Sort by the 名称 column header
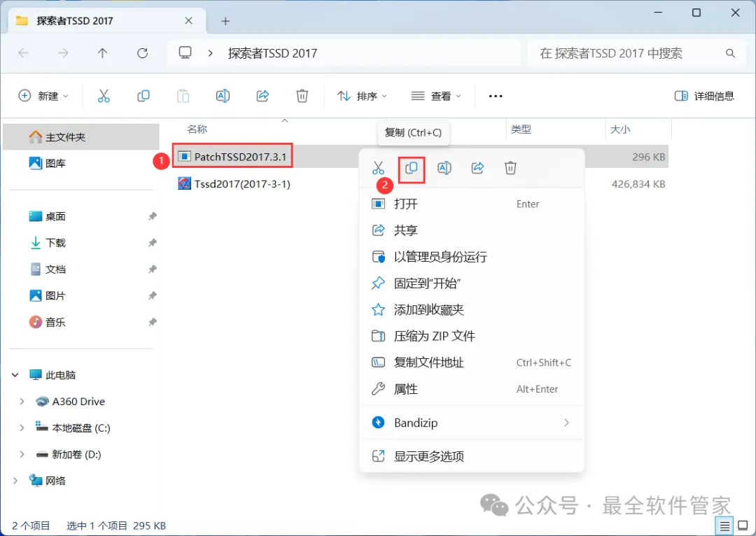The image size is (756, 536). click(197, 129)
